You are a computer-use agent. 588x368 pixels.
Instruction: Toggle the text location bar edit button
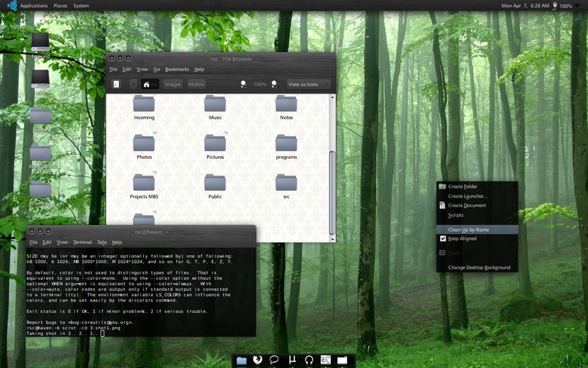coord(116,84)
